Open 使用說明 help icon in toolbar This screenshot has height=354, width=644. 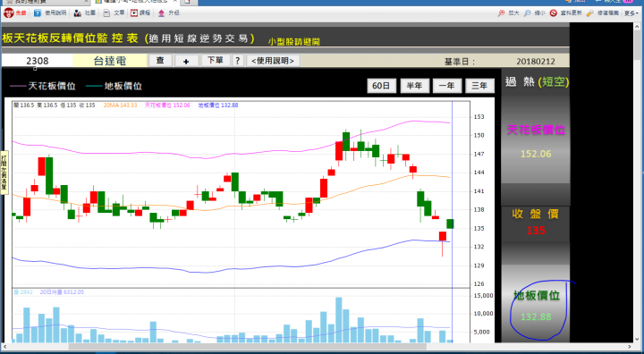tap(38, 13)
